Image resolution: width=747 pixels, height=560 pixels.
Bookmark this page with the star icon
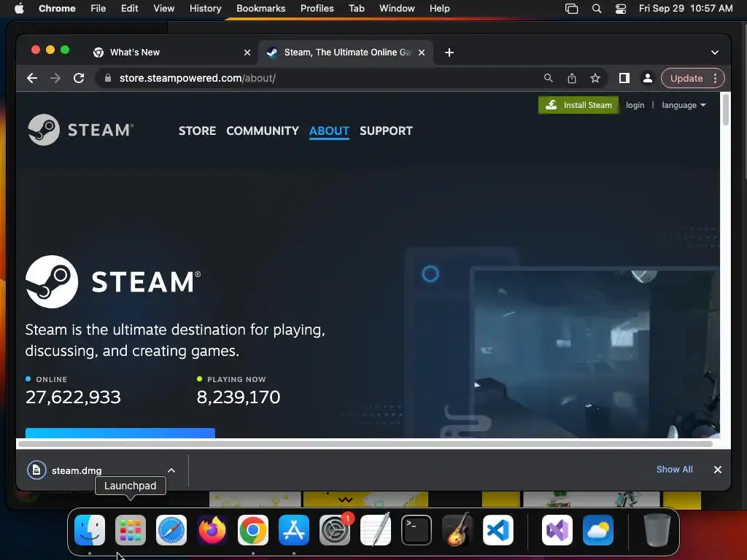point(595,78)
